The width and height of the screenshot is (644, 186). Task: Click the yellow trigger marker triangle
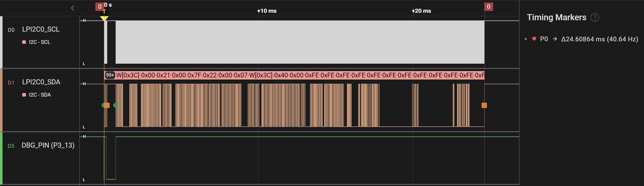click(x=104, y=19)
